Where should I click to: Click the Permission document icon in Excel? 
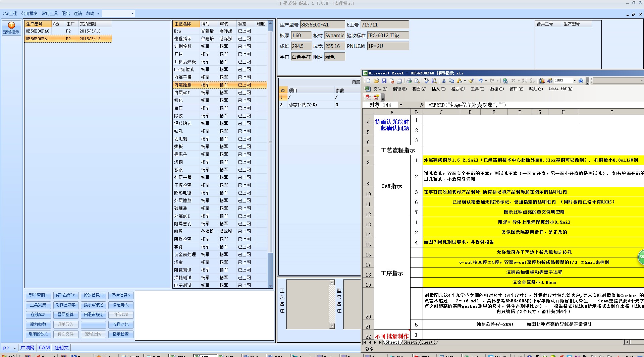(392, 81)
